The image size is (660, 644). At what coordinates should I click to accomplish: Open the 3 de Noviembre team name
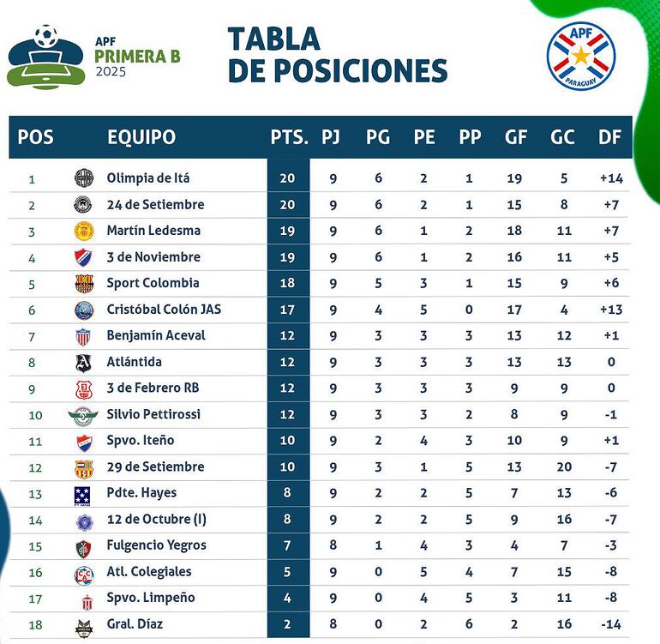153,257
